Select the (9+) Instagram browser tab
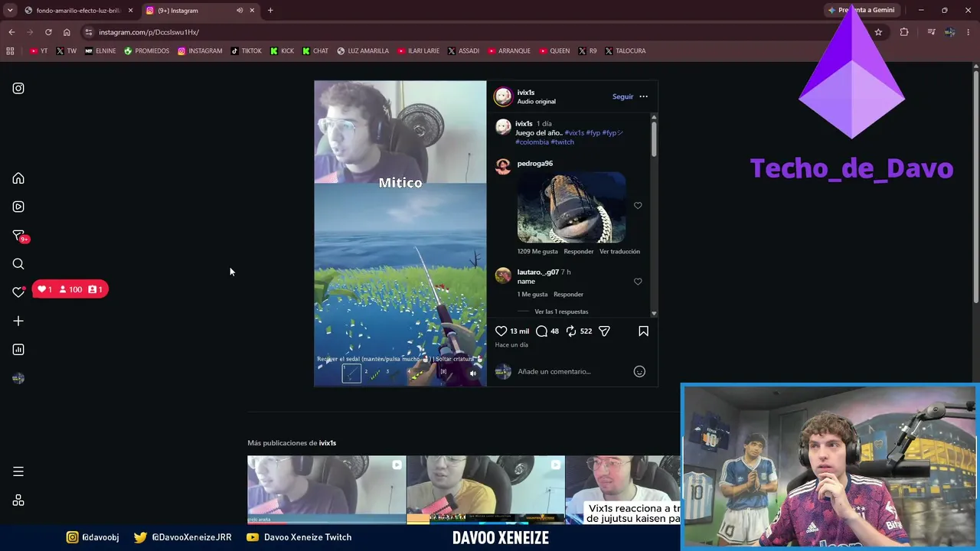The height and width of the screenshot is (551, 980). point(200,10)
